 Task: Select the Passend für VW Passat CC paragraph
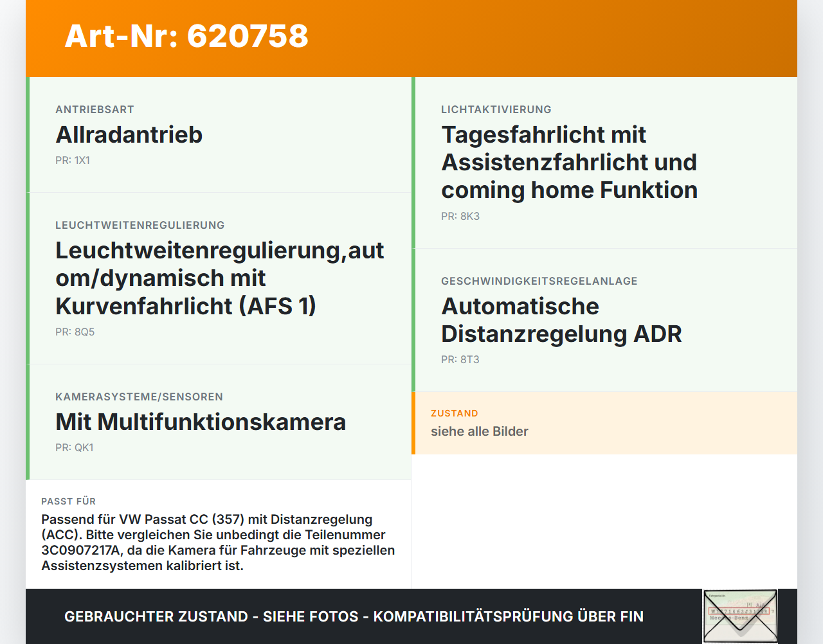218,542
